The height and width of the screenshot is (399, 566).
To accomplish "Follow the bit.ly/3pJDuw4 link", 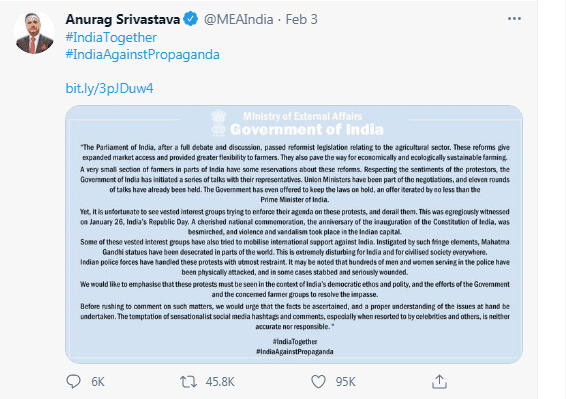I will tap(109, 88).
